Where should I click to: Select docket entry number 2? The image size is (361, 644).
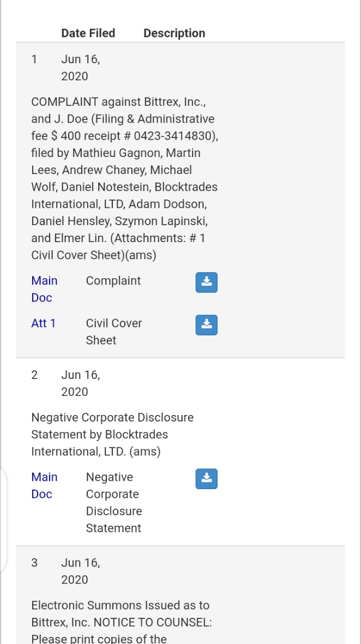point(34,375)
